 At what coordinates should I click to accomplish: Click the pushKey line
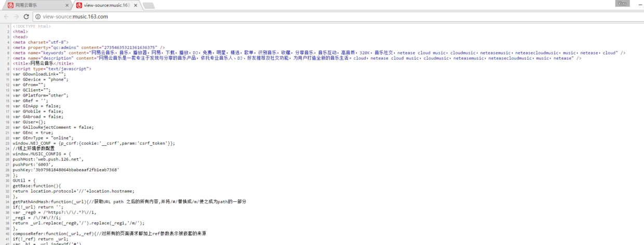(x=66, y=170)
